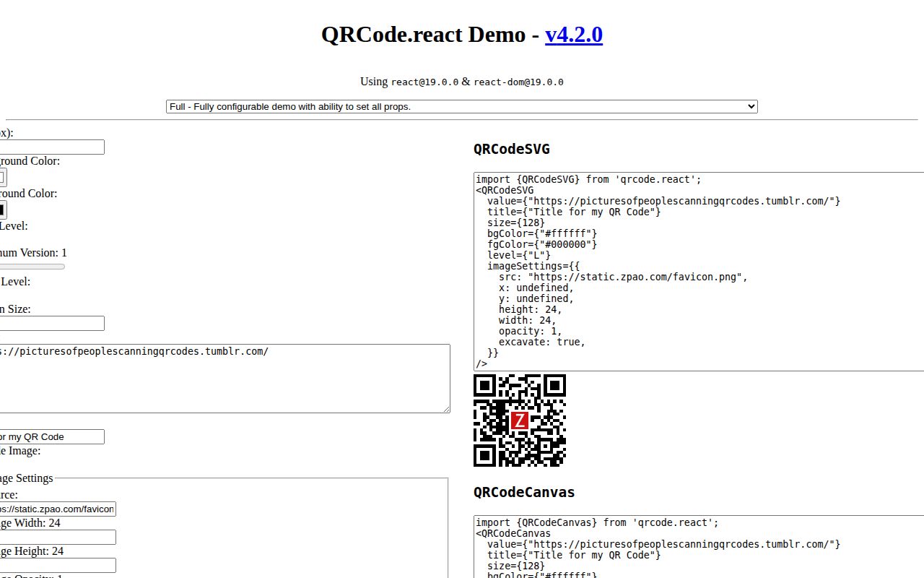Click the QRCodeCanvas heading
Viewport: 924px width, 578px height.
[x=524, y=492]
